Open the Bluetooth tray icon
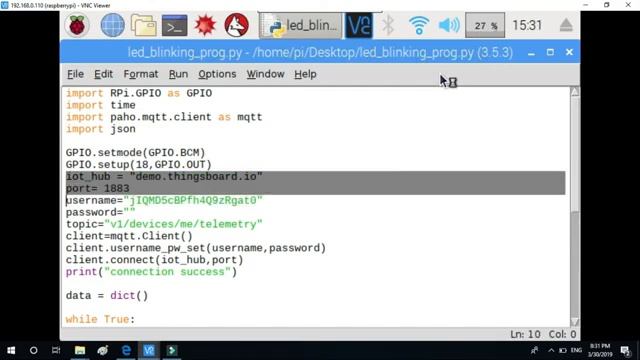The image size is (640, 360). pos(388,25)
